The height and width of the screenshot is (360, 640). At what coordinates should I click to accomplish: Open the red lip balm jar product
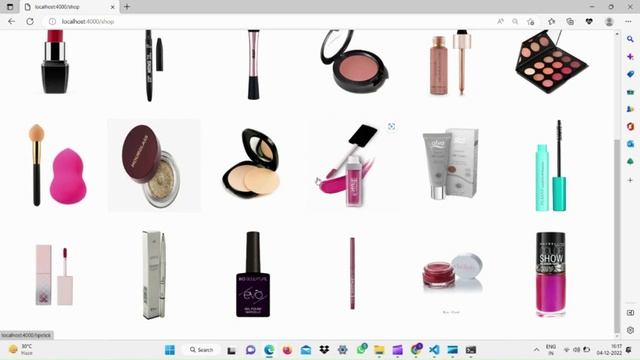[x=452, y=273]
